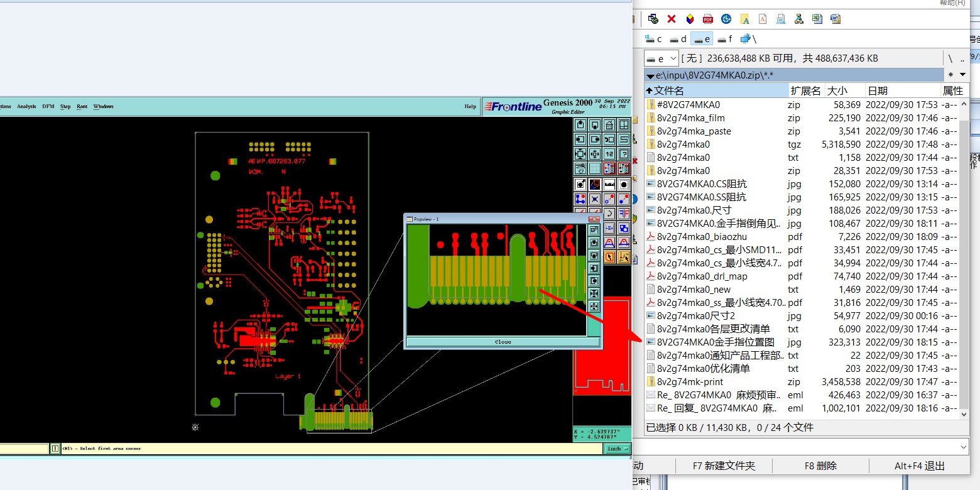Click the top icon in Popview side toolbar

point(594,229)
